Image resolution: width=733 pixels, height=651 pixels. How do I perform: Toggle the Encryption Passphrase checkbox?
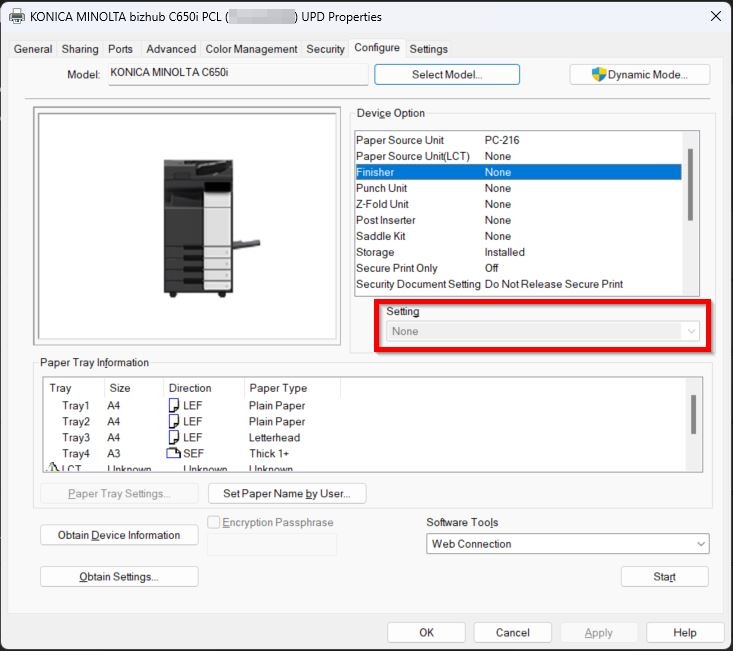coord(213,522)
